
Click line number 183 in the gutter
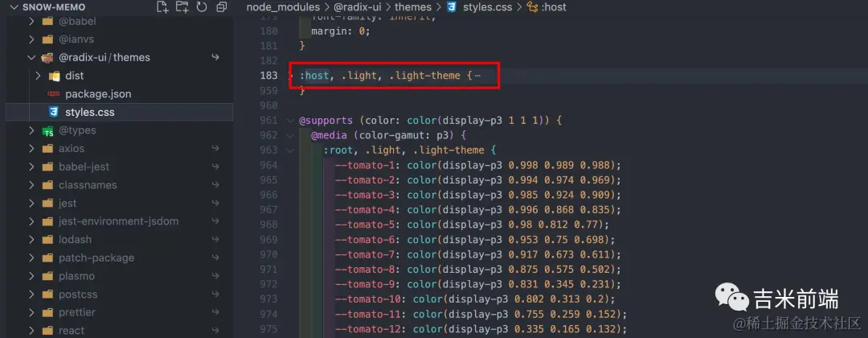(x=268, y=76)
